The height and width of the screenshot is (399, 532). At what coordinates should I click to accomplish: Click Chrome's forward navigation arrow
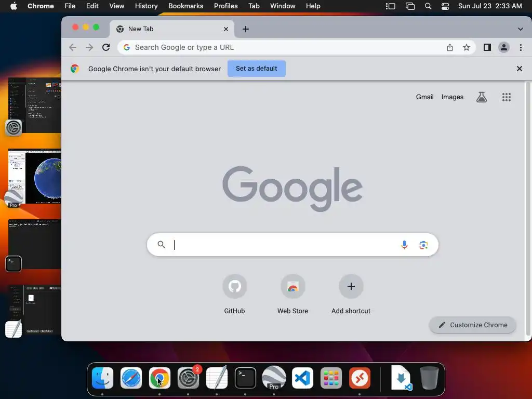pos(89,47)
